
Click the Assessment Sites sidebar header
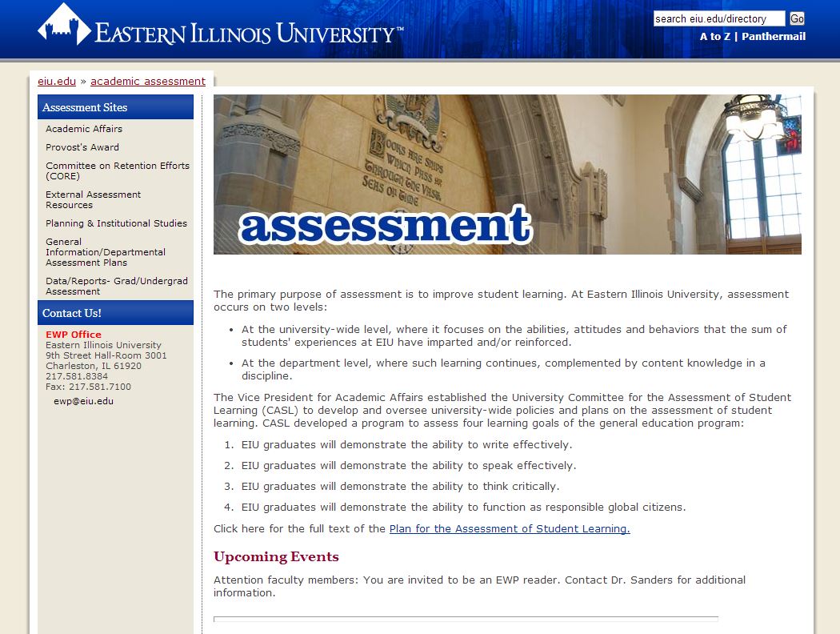point(115,107)
